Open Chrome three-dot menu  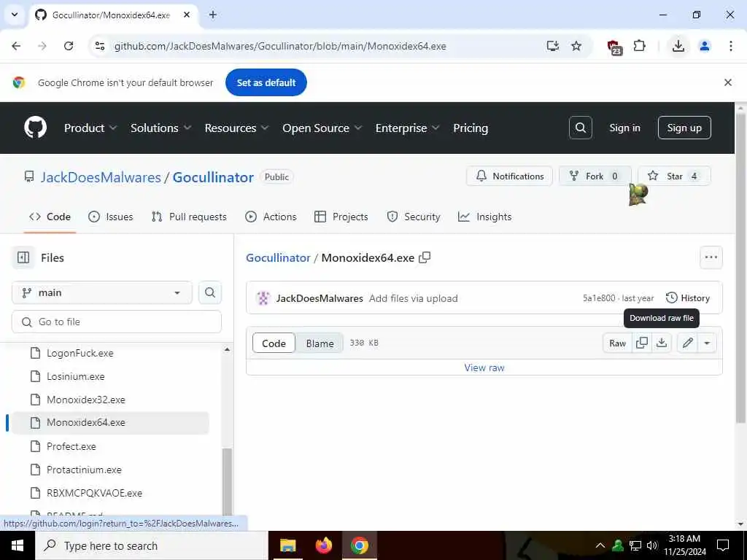[x=731, y=46]
